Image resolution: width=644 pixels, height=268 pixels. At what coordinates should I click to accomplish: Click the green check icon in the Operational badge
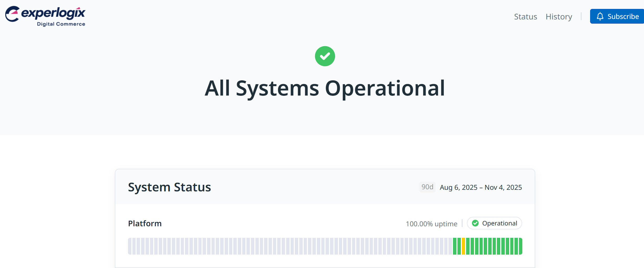[x=475, y=223]
